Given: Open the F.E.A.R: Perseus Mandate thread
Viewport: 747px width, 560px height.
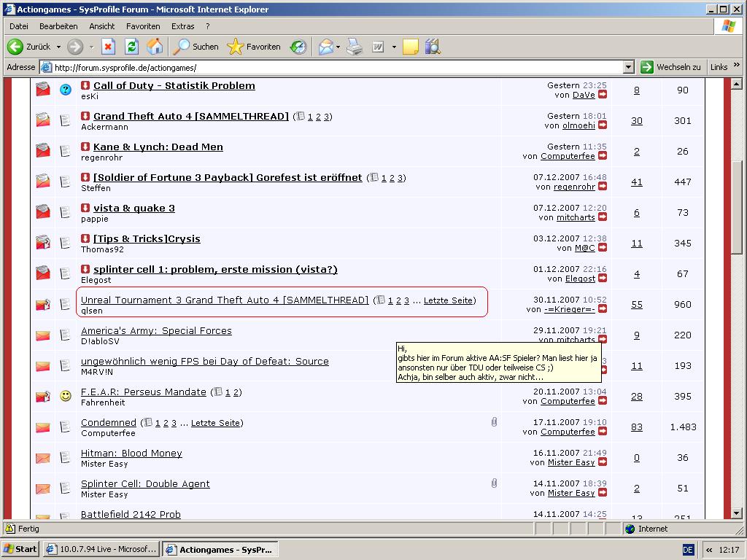Looking at the screenshot, I should tap(144, 392).
